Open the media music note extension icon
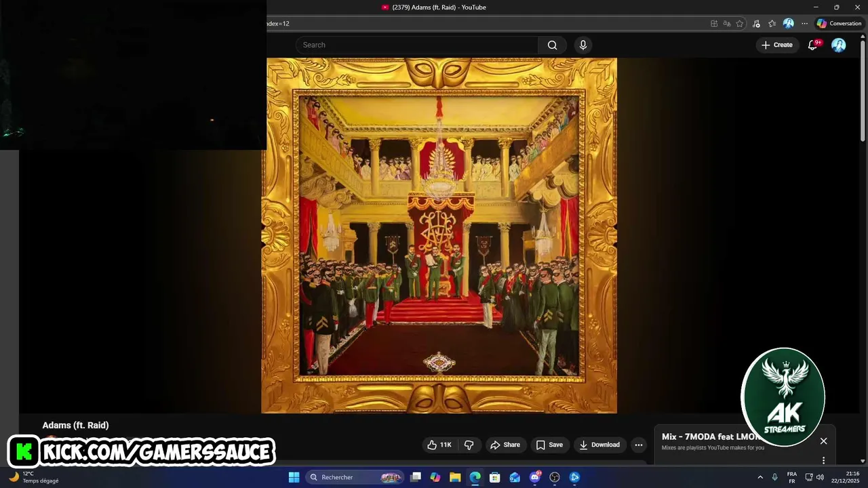Viewport: 868px width, 488px height. pyautogui.click(x=756, y=24)
